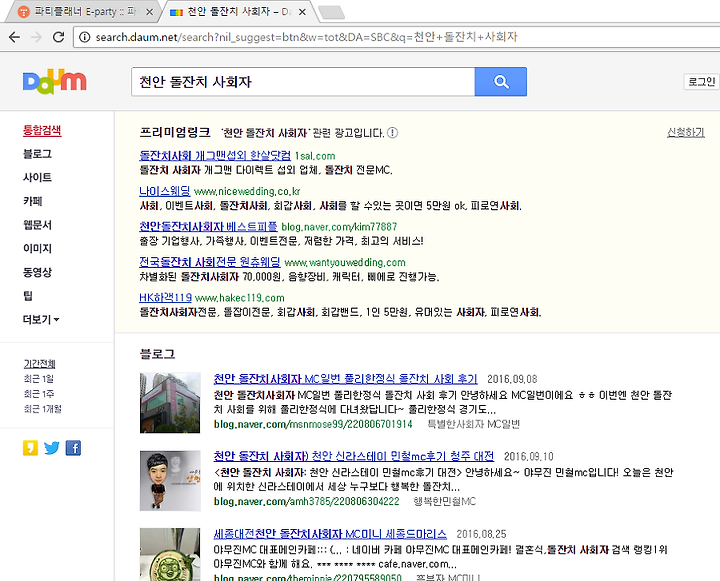
Task: Click the date 2016.08.25
Action: (x=481, y=534)
